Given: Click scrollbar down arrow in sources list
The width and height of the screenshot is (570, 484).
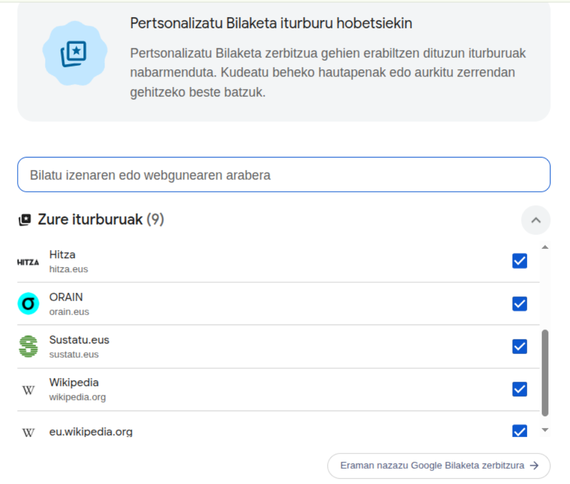Looking at the screenshot, I should pyautogui.click(x=545, y=430).
